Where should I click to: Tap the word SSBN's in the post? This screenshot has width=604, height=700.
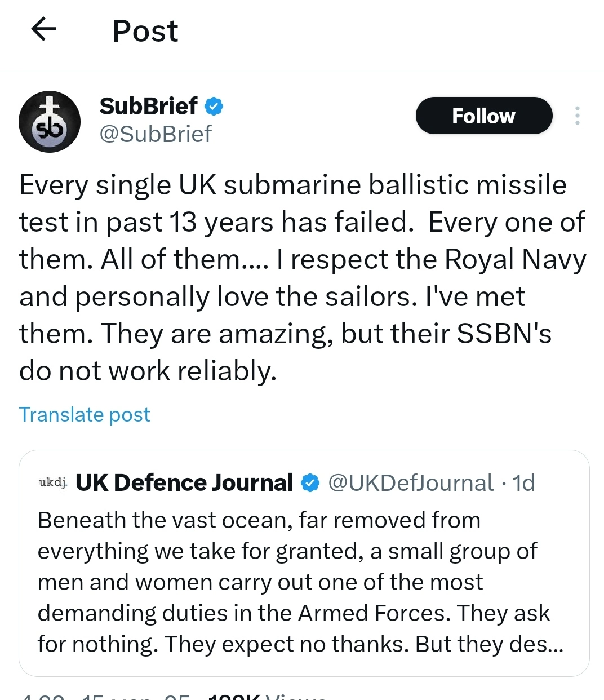coord(504,333)
